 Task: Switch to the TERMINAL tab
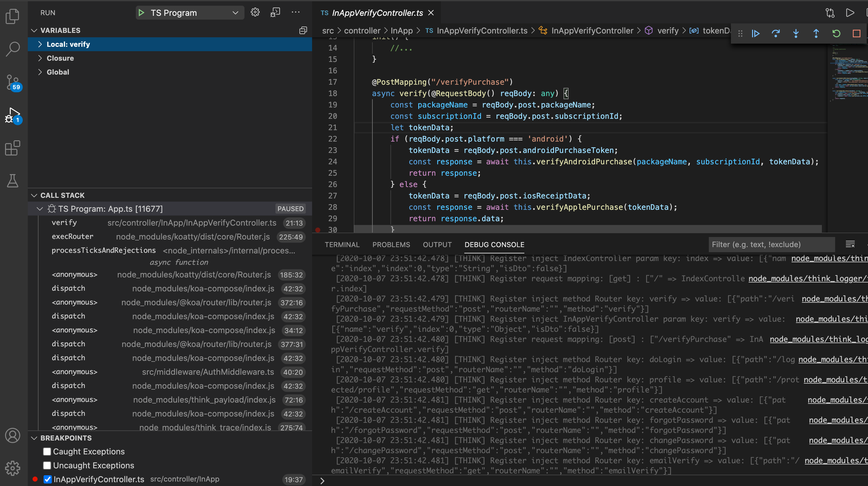(342, 244)
